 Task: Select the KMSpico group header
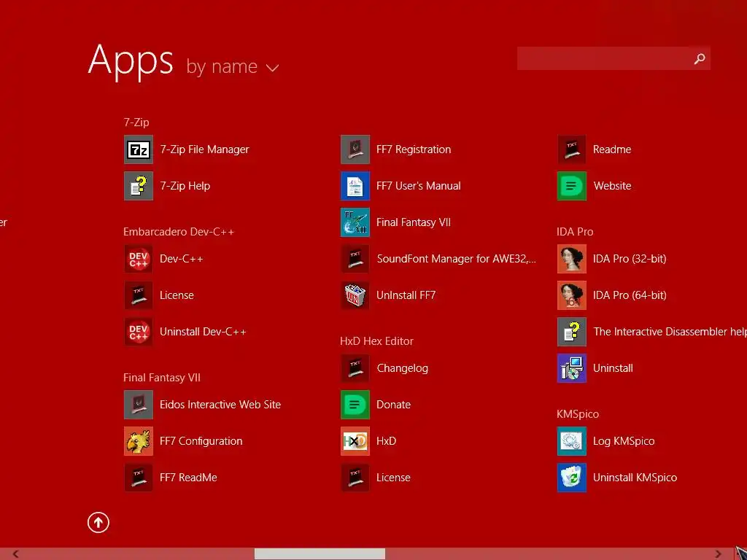pyautogui.click(x=578, y=414)
